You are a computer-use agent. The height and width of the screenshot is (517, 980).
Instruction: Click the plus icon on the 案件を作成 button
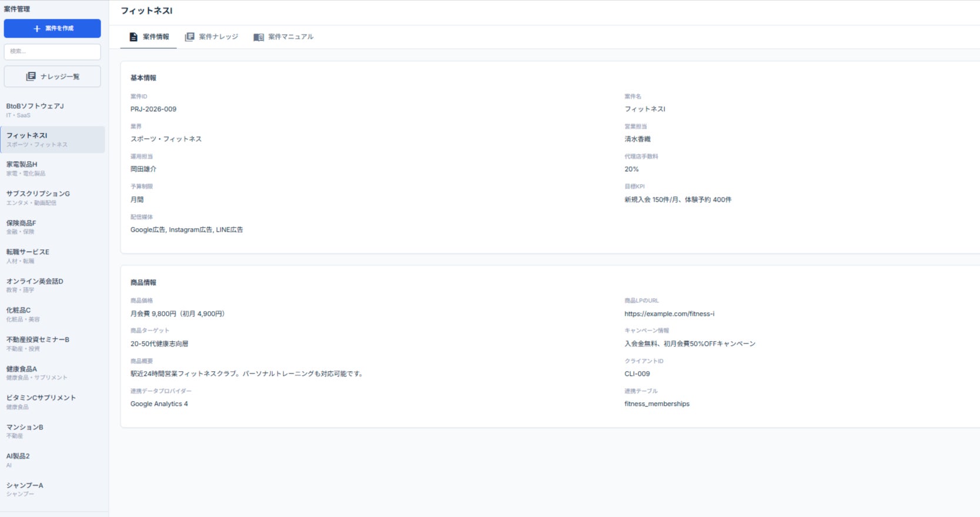coord(37,28)
